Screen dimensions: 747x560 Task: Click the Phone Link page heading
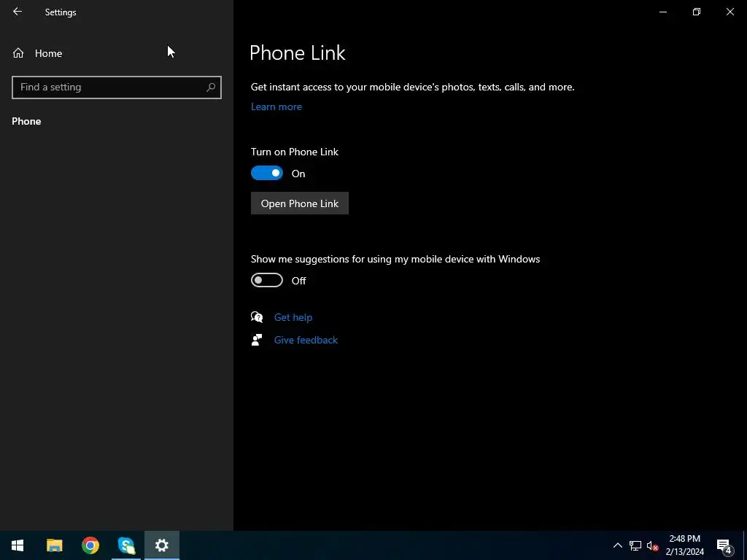298,52
